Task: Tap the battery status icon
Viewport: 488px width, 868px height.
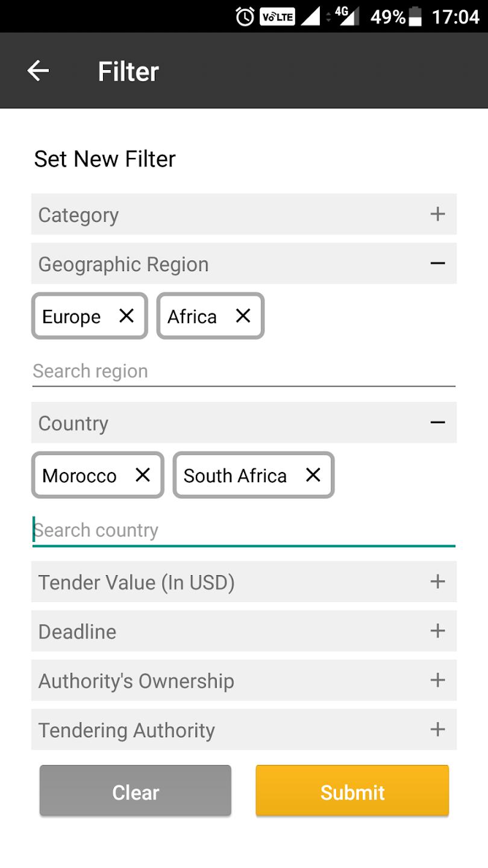Action: [415, 17]
